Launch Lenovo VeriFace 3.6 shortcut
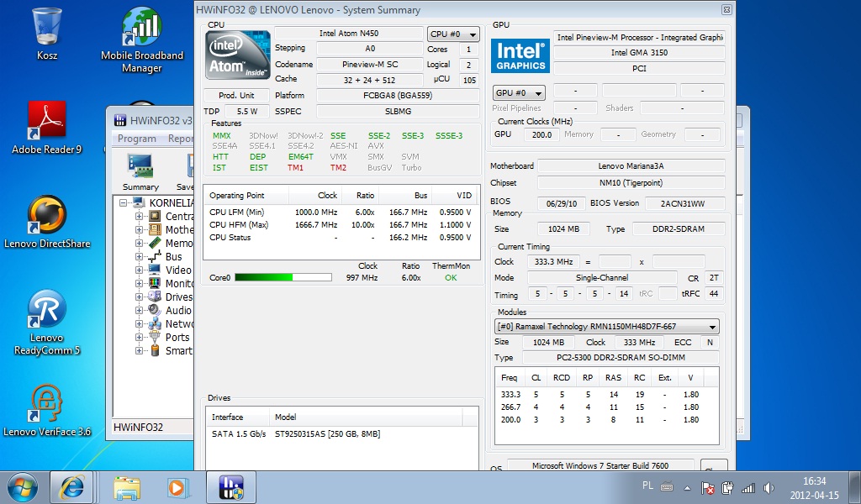 47,403
